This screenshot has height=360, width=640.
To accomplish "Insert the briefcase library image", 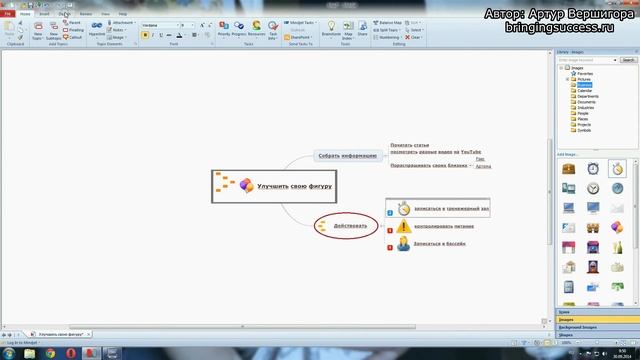I will tap(569, 169).
